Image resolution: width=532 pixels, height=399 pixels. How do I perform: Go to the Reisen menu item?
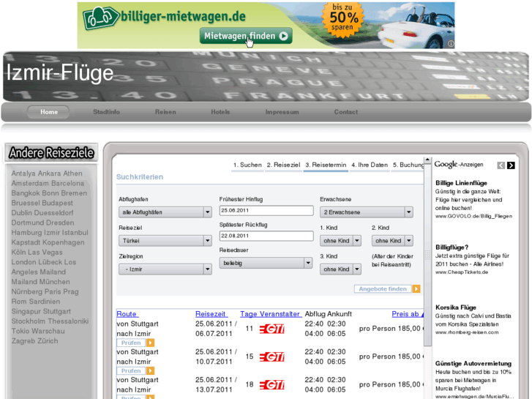click(x=165, y=112)
